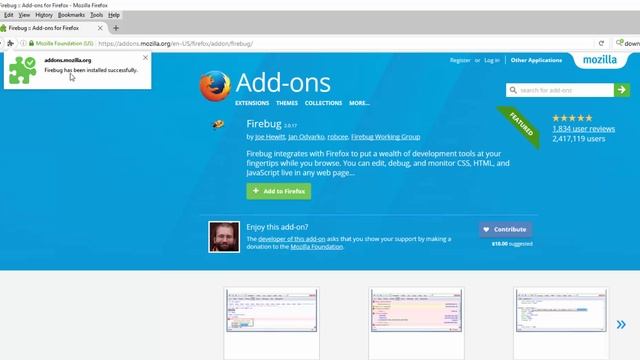Click the Enjoy this add-on? heading

(x=277, y=227)
